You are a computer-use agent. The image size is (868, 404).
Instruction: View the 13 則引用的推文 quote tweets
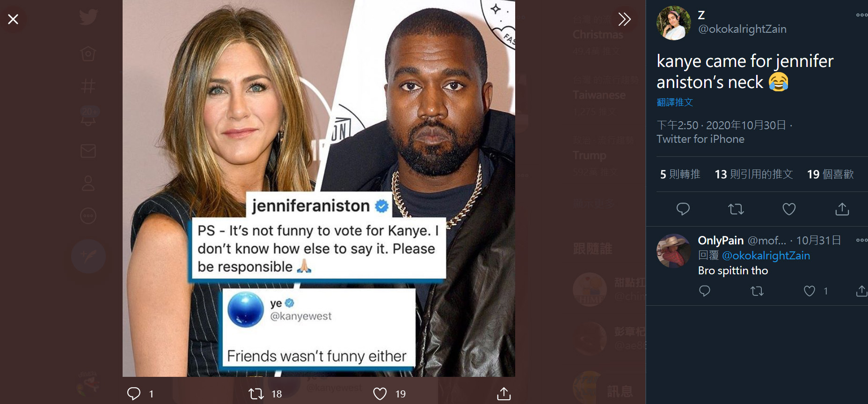(x=753, y=174)
